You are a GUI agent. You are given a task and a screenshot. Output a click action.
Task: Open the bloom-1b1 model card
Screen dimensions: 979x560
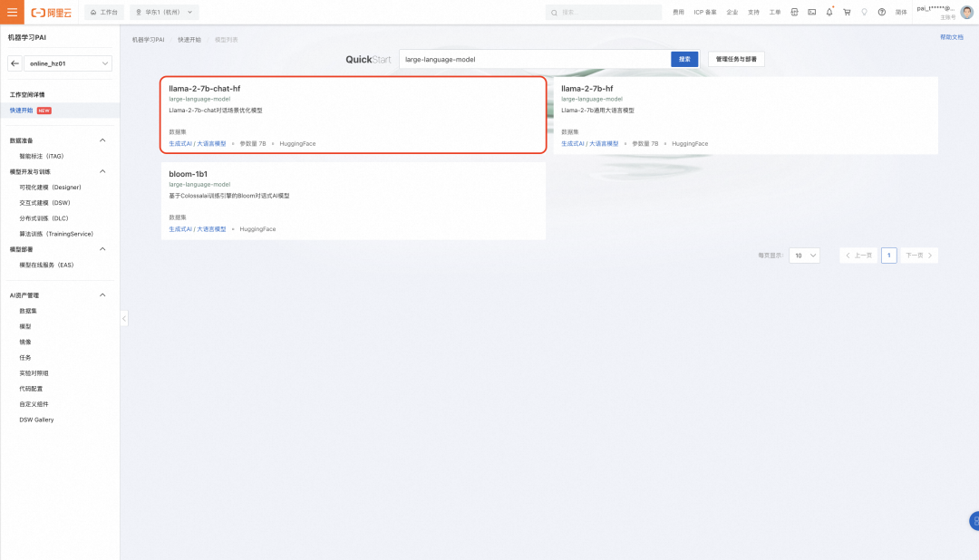click(354, 201)
